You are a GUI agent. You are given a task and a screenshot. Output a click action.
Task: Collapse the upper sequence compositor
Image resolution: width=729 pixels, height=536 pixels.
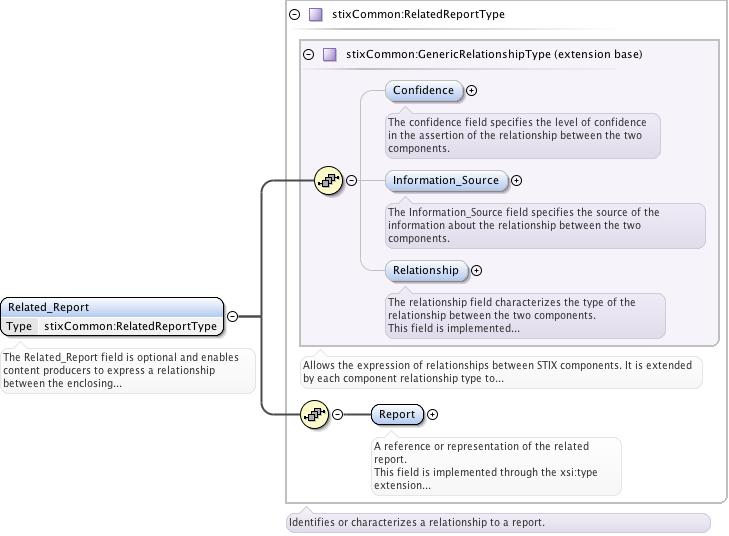pos(351,181)
